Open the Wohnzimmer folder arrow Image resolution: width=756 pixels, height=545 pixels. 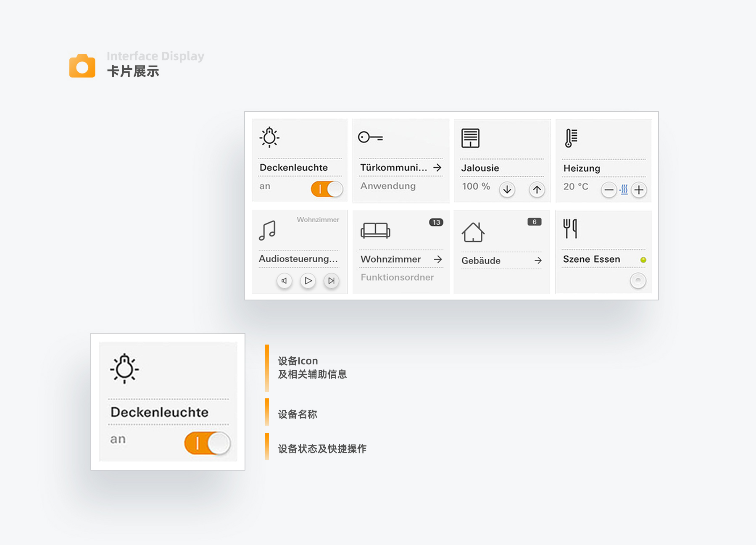(438, 259)
